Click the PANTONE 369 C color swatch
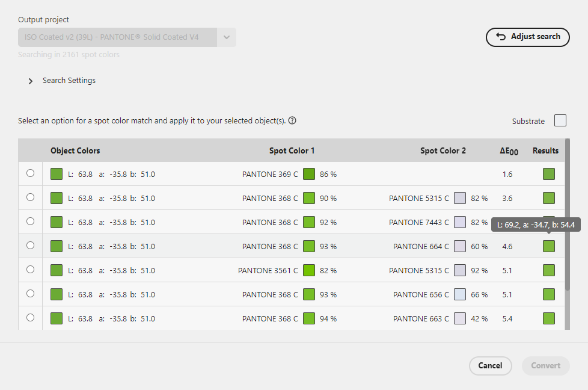Screen dimensions: 588x390 click(x=309, y=174)
